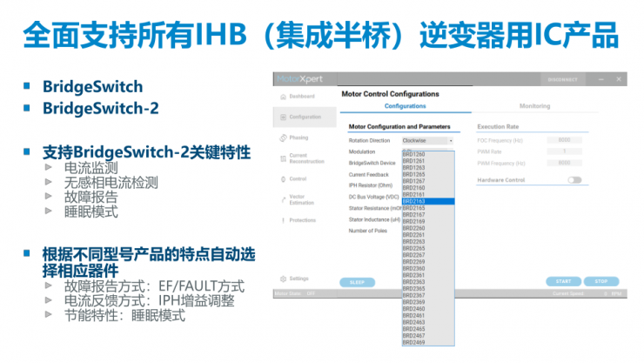Select BRD2469 at the list bottom

tap(427, 342)
